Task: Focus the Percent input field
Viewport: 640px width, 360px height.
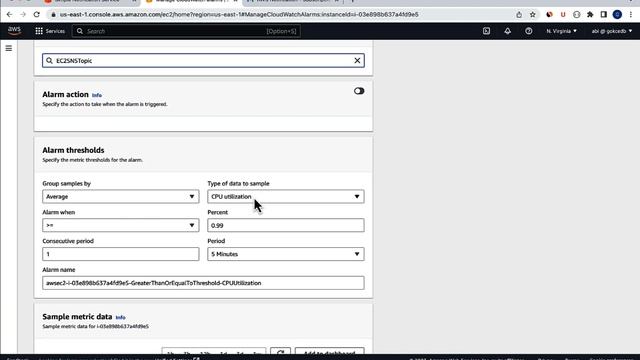Action: tap(286, 225)
